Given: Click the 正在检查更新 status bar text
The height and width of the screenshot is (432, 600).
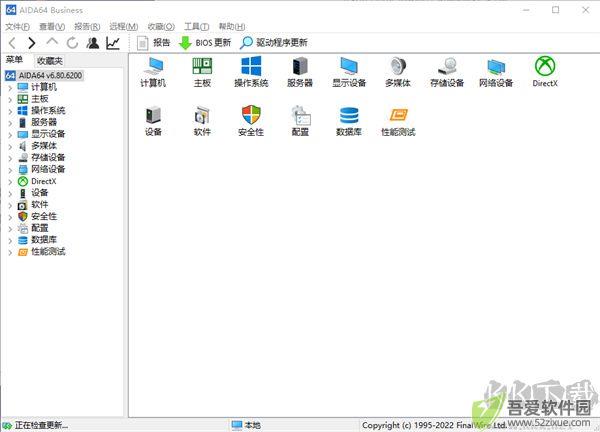Looking at the screenshot, I should point(41,425).
